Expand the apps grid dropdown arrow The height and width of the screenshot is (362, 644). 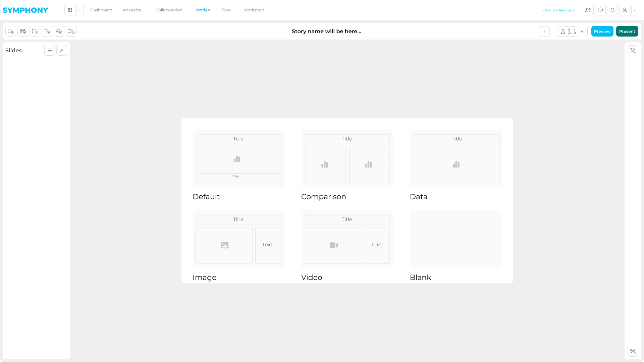pos(80,10)
